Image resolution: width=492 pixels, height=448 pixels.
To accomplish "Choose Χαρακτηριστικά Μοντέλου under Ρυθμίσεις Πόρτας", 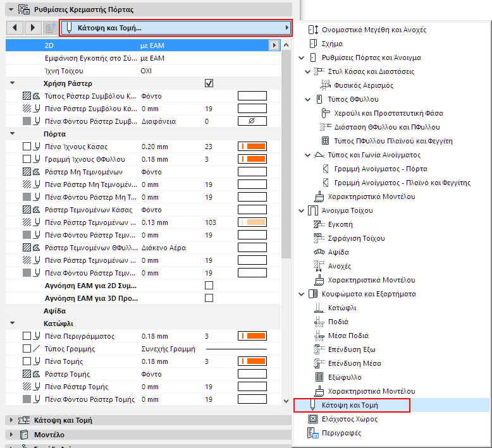I will 371,197.
